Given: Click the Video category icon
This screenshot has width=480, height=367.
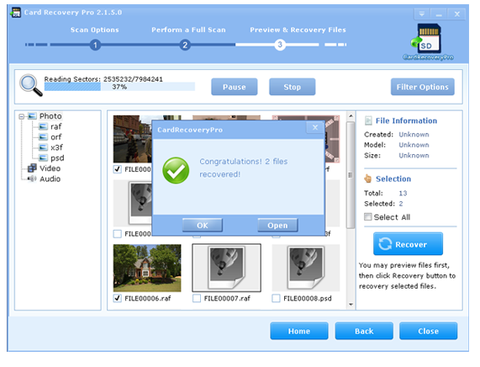Looking at the screenshot, I should click(32, 168).
